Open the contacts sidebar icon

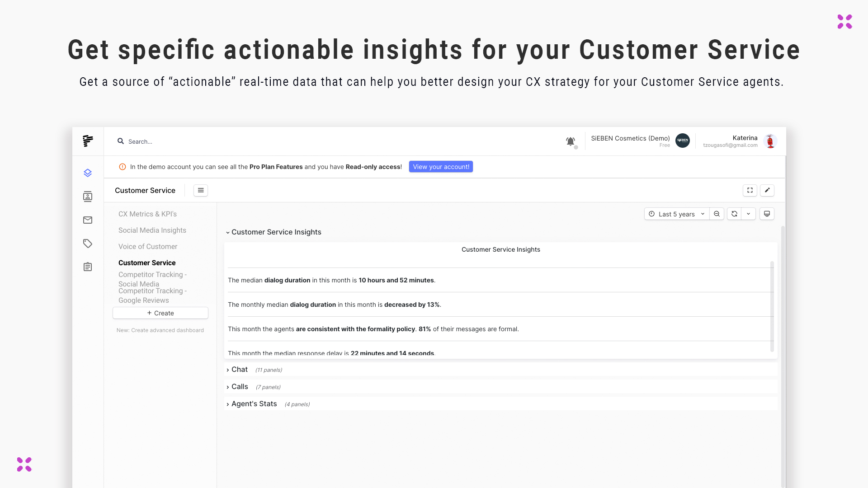[x=88, y=197]
